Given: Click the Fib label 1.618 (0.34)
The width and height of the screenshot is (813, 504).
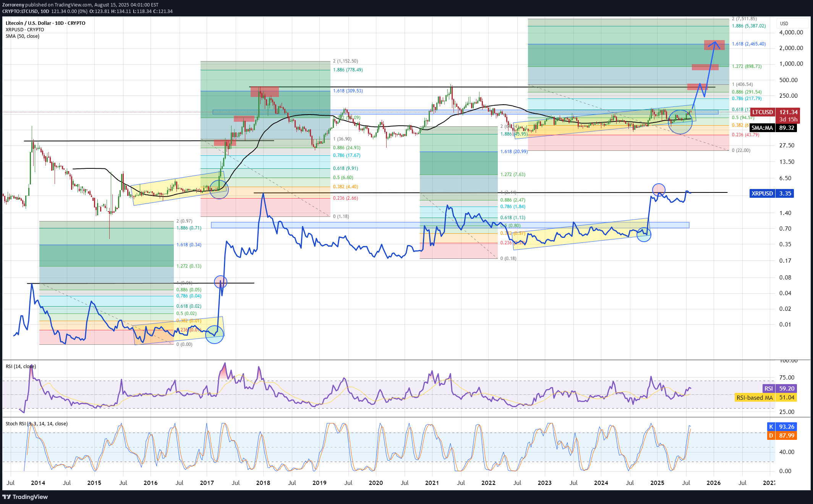Looking at the screenshot, I should point(189,245).
